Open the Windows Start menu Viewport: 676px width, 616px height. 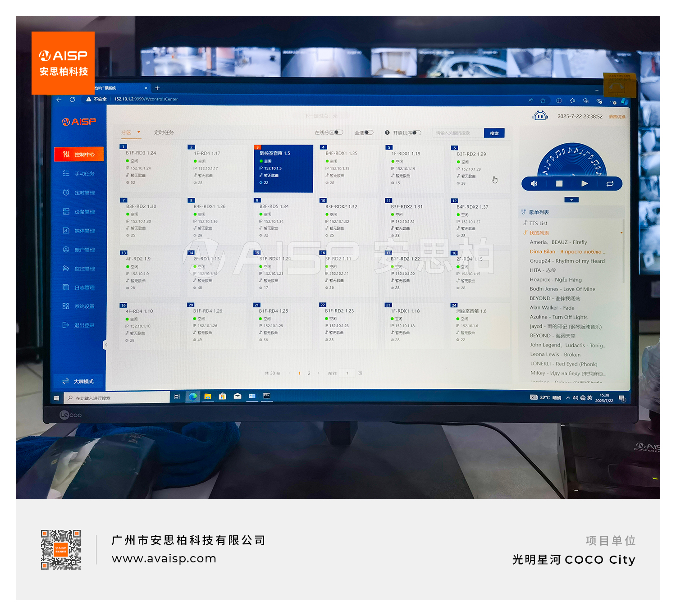tap(56, 398)
